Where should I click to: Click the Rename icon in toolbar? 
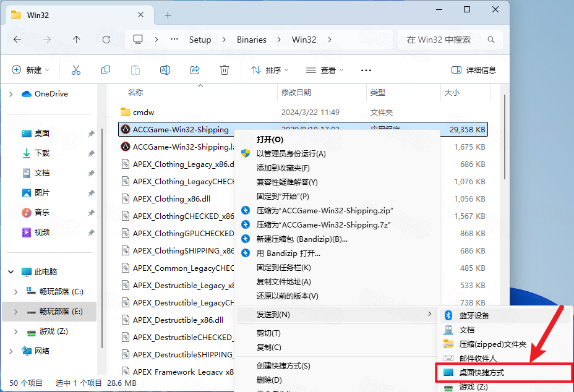click(x=165, y=70)
